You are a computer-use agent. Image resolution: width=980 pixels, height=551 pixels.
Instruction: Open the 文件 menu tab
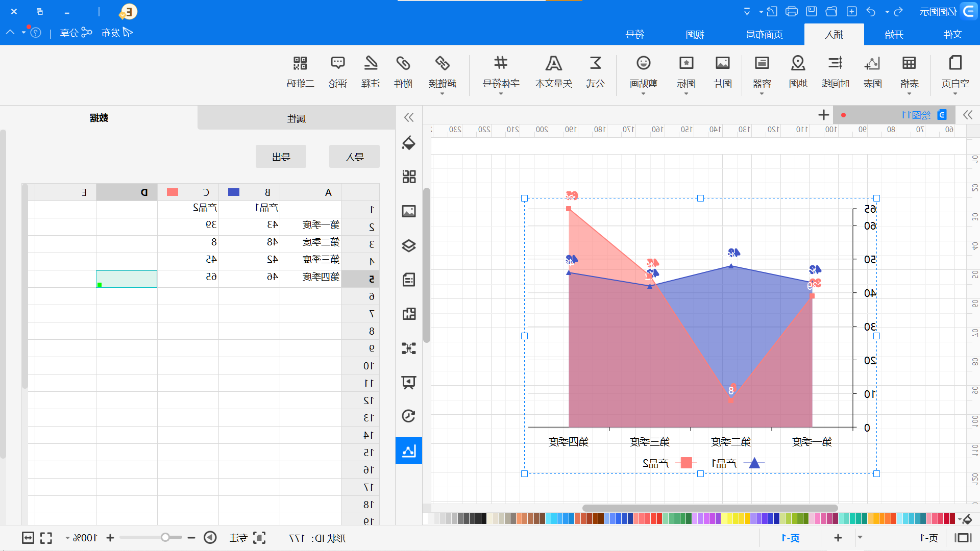(952, 34)
